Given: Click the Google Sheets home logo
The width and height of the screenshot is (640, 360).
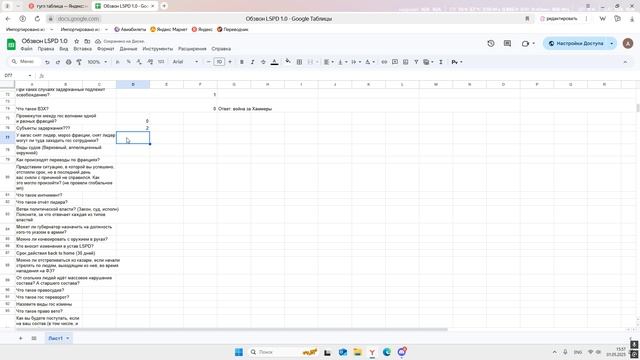Looking at the screenshot, I should [11, 44].
